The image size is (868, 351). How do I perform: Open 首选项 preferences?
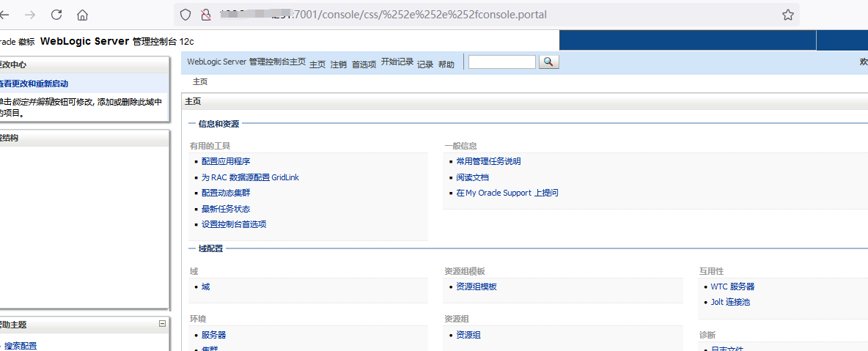[364, 64]
